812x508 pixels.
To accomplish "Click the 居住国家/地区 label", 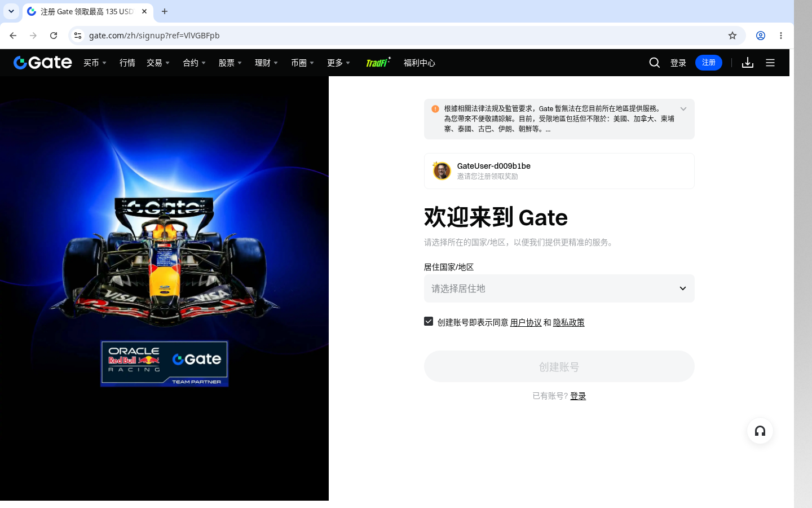I will click(449, 267).
